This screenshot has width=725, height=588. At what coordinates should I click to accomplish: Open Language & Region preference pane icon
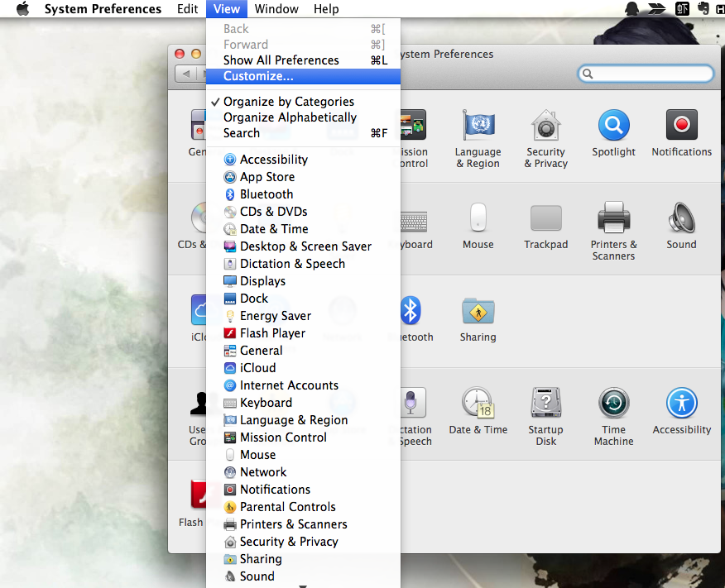(478, 125)
